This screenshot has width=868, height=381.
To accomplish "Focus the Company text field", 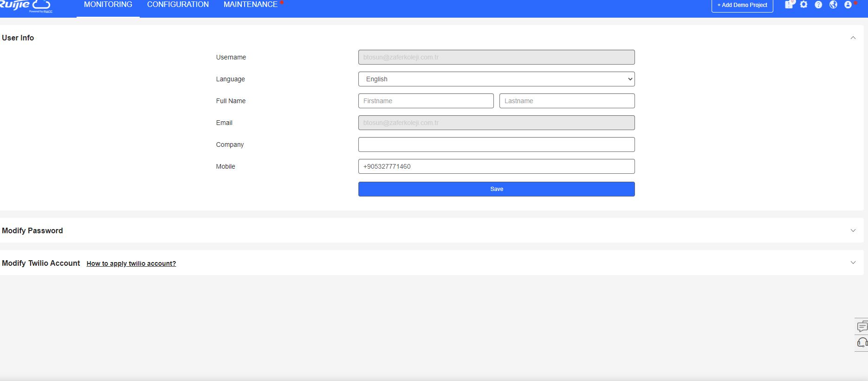I will 496,145.
